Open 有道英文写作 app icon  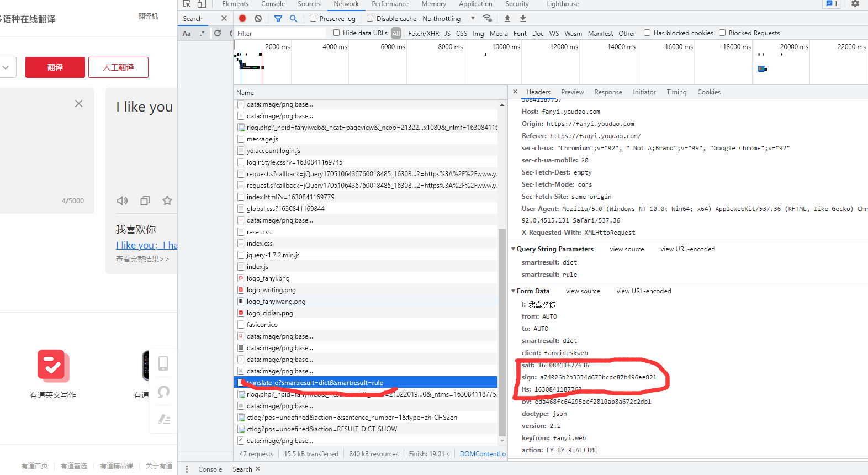tap(53, 366)
